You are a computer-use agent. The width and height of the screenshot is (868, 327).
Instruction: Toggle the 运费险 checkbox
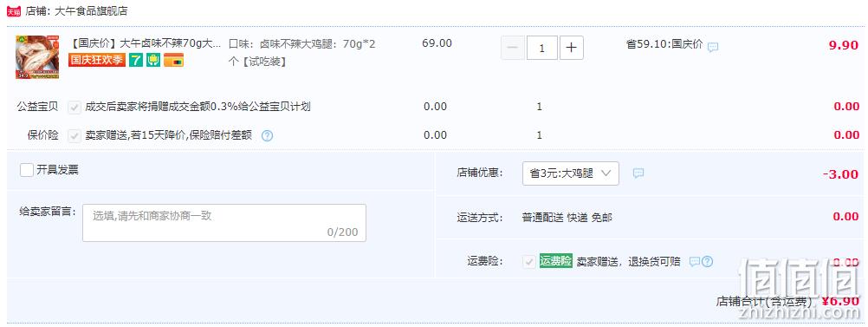tap(528, 262)
